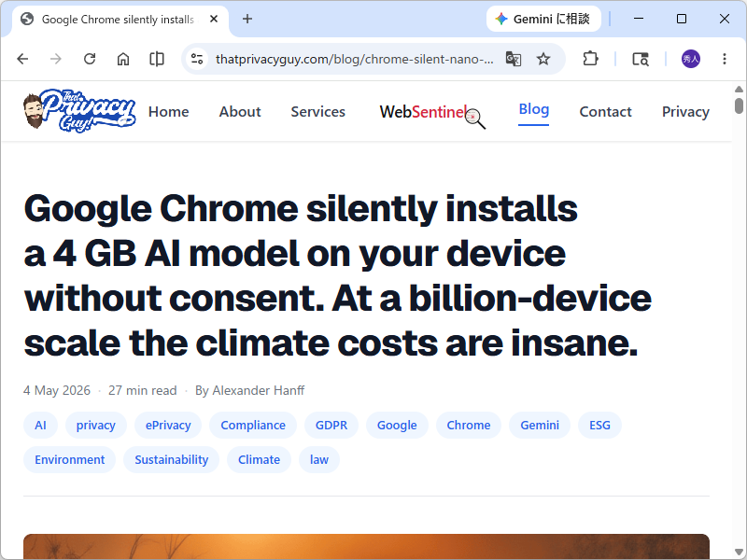This screenshot has width=747, height=560.
Task: Select the lowercase privacy tag
Action: [96, 426]
